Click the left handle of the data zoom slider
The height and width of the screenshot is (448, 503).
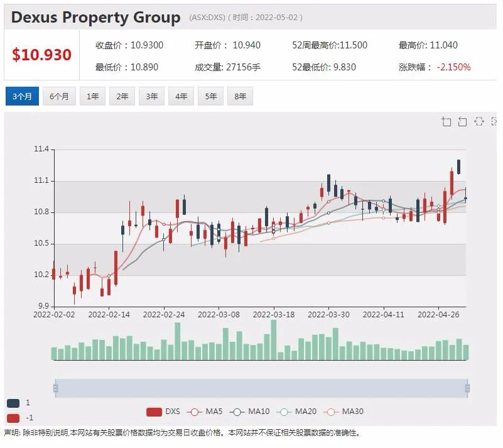tap(55, 388)
